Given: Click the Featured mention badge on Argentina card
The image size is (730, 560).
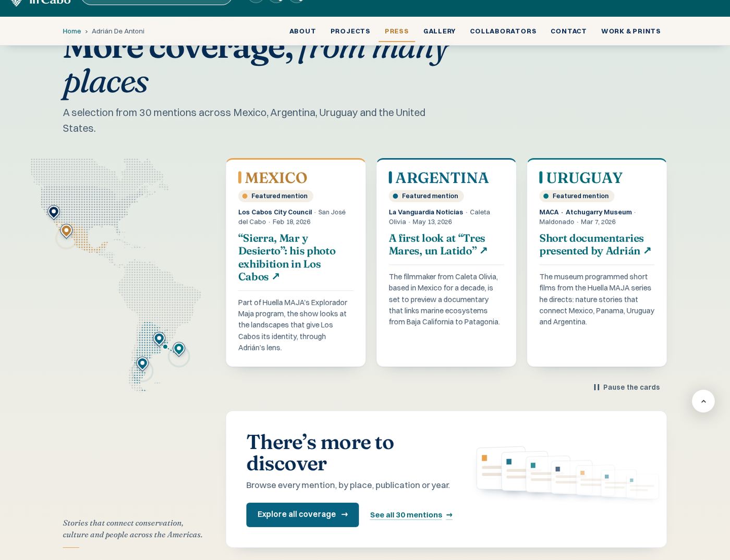Looking at the screenshot, I should 426,196.
